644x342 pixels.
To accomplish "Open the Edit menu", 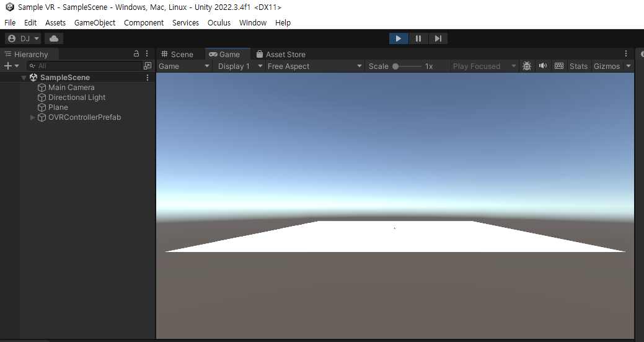I will pyautogui.click(x=30, y=22).
